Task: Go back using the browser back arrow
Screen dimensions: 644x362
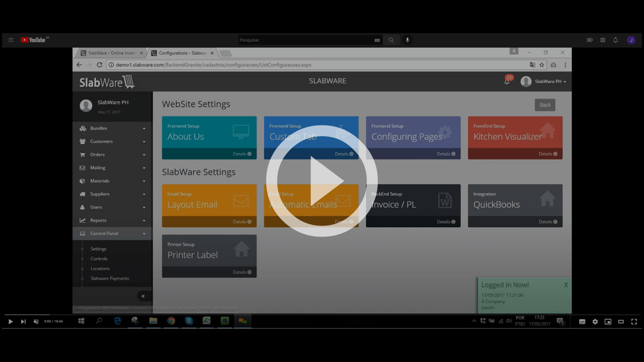Action: pos(79,65)
